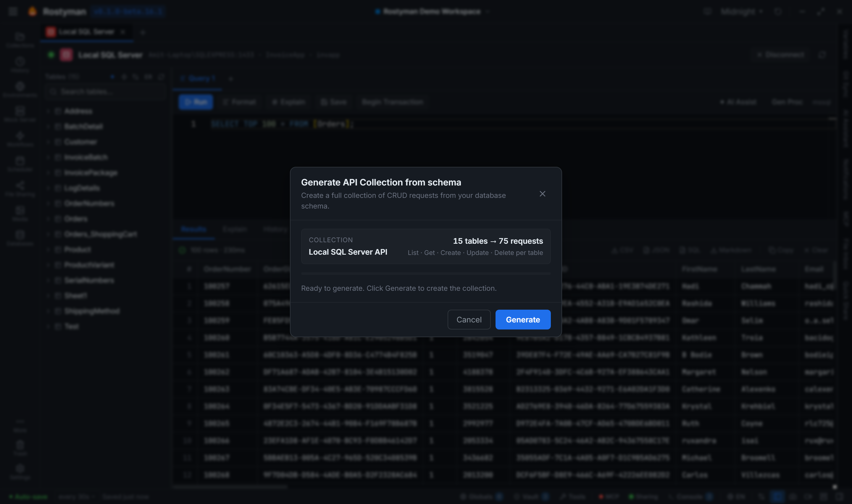This screenshot has width=852, height=504.
Task: Open the Local SQL Server tab behind the dialog
Action: pos(86,32)
